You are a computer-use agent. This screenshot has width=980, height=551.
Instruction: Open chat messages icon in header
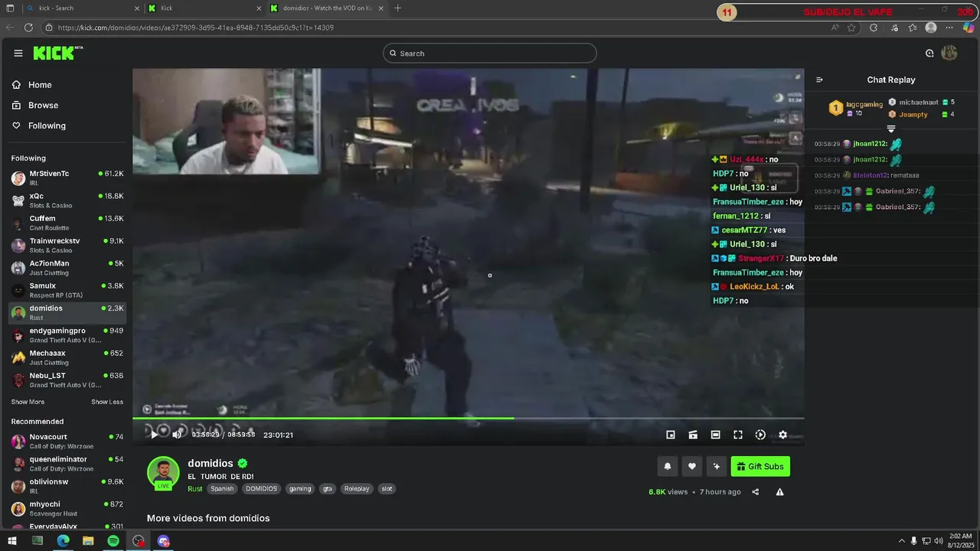click(929, 53)
